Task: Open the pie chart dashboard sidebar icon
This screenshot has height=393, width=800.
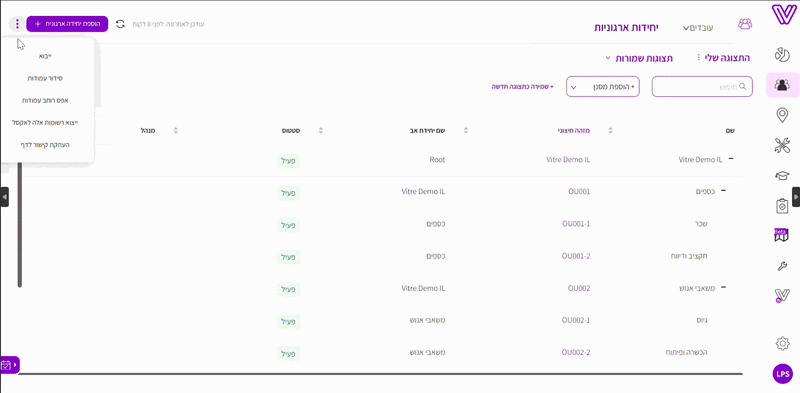Action: [782, 54]
